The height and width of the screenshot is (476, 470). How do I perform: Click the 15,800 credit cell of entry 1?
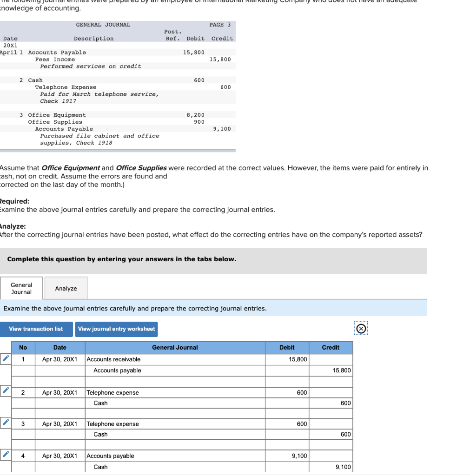coord(331,370)
